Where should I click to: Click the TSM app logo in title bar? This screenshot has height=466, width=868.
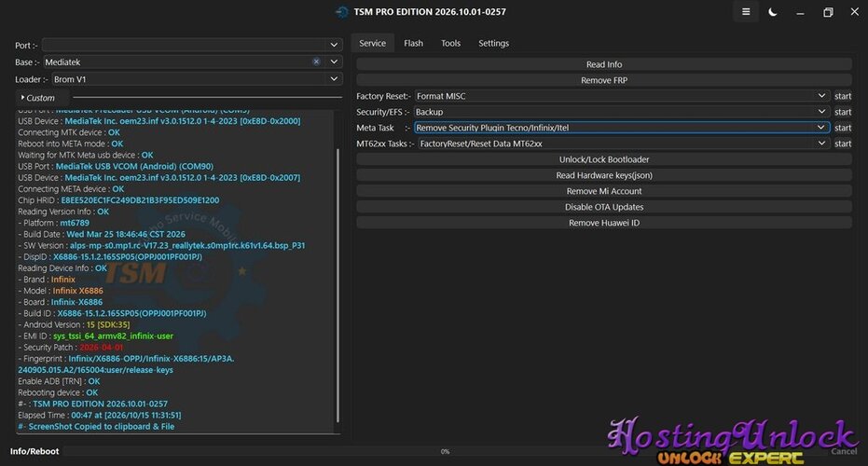pyautogui.click(x=342, y=11)
